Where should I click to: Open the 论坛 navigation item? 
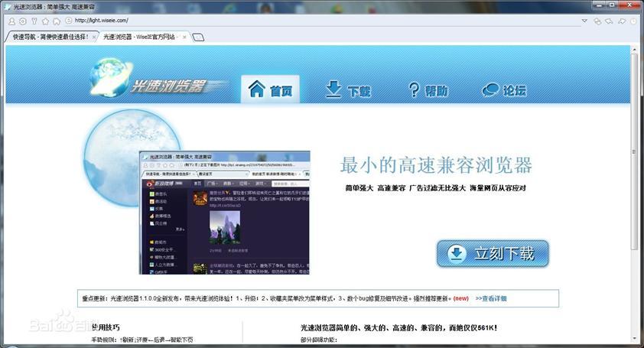click(x=504, y=89)
